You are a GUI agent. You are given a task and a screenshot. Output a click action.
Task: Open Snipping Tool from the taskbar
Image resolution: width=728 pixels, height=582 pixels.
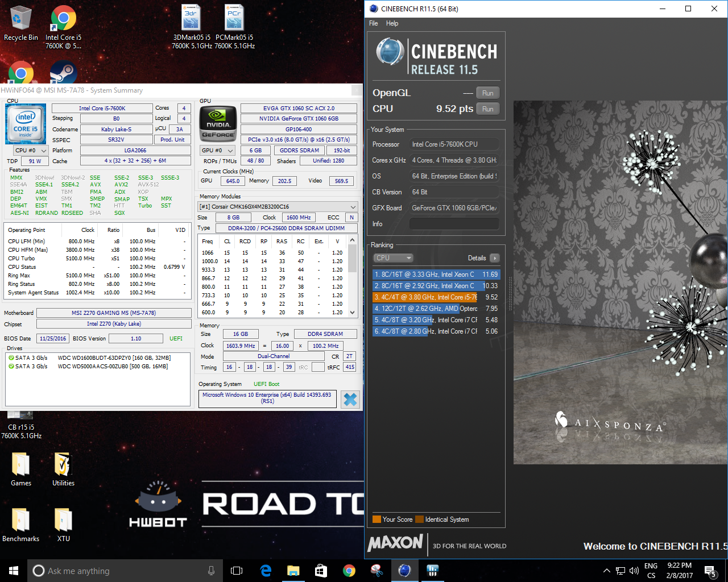[377, 571]
